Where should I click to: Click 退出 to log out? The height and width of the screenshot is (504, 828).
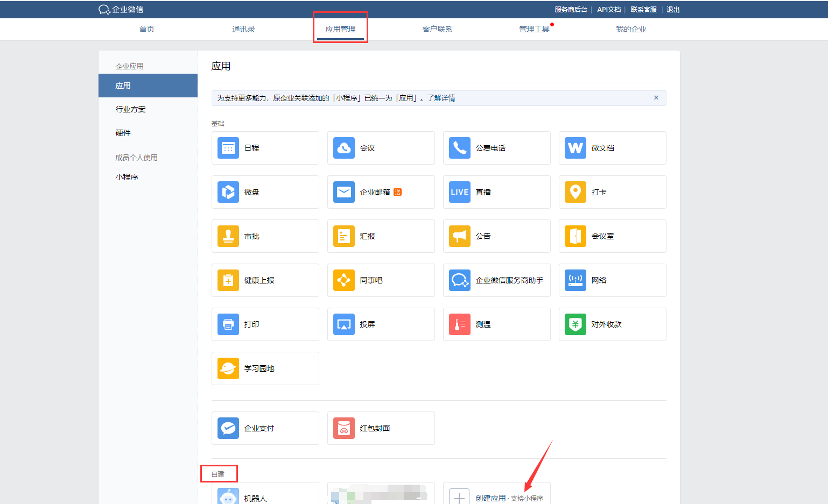tap(673, 10)
